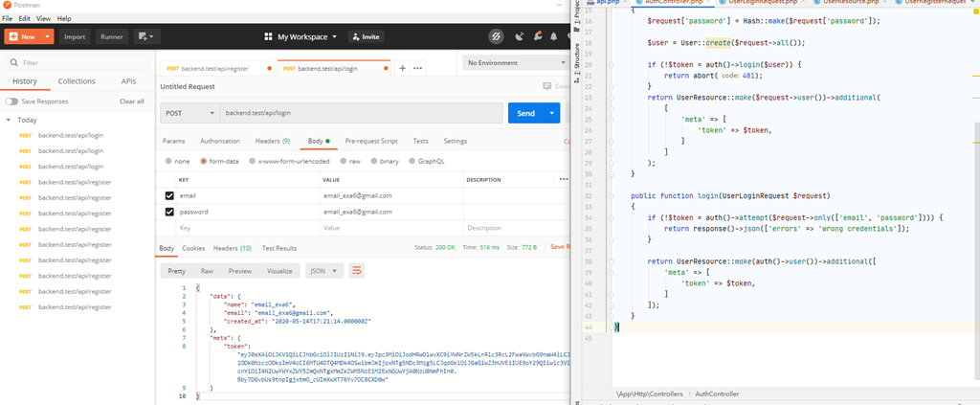Click the wrap lines icon in response toolbar
980x405 pixels.
pos(357,271)
